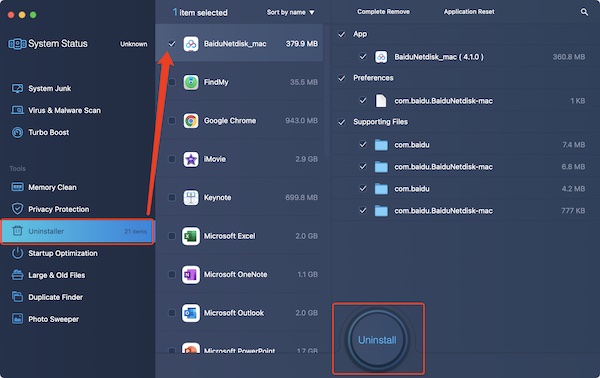Launch Photo Sweeper icon

17,319
